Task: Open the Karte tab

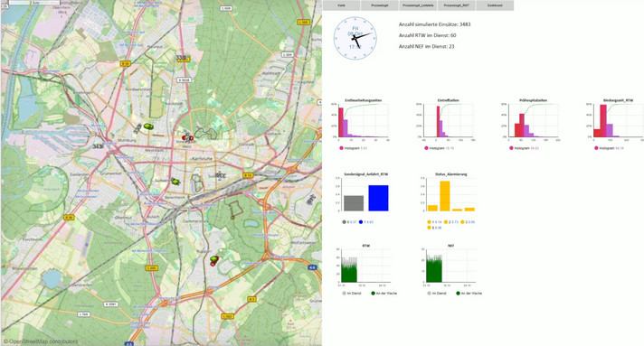Action: pos(341,5)
